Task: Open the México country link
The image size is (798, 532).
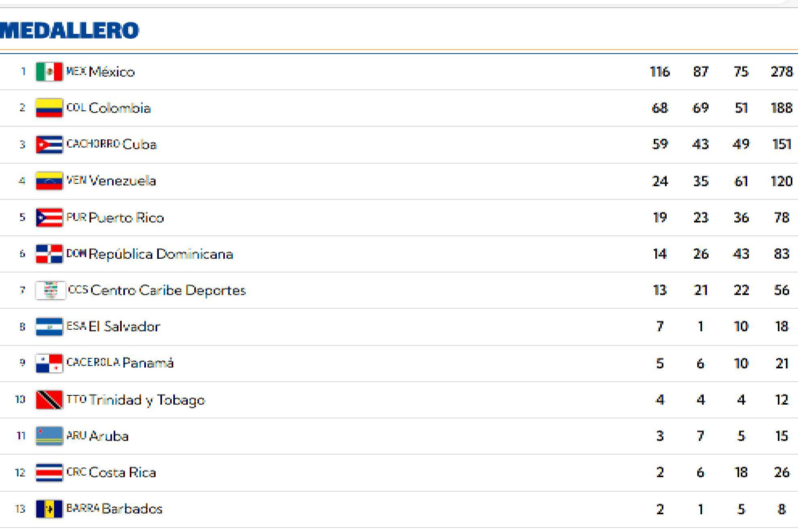Action: point(112,72)
